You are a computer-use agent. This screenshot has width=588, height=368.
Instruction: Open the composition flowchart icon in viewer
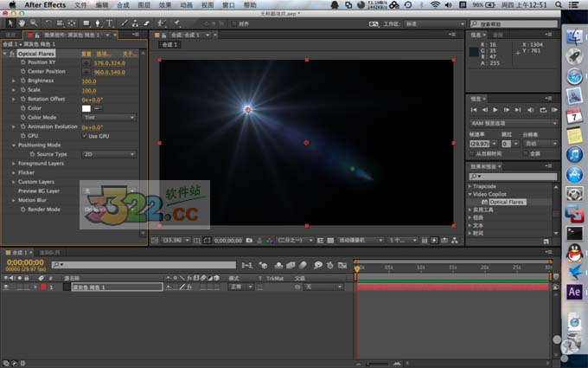click(x=455, y=241)
